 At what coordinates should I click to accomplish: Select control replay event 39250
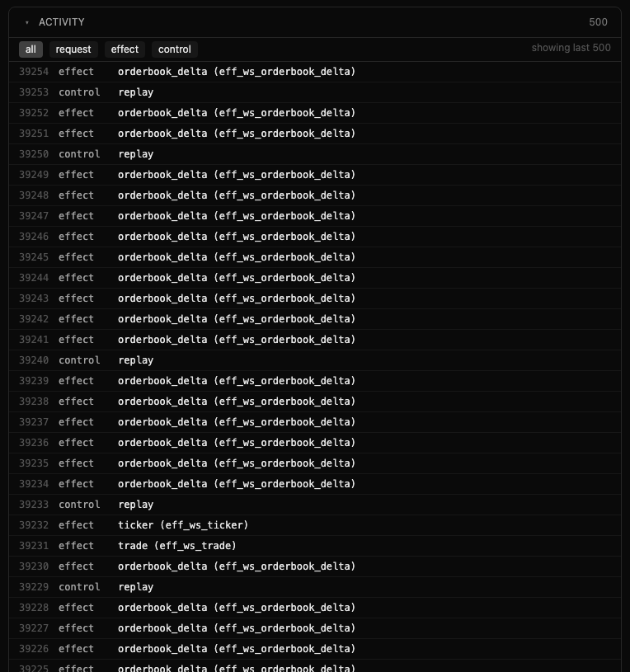pos(315,154)
